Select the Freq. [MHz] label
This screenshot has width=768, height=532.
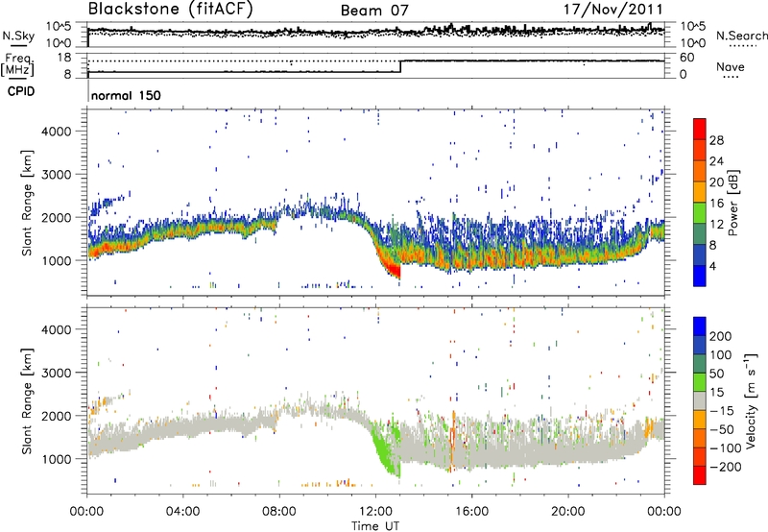coord(18,65)
